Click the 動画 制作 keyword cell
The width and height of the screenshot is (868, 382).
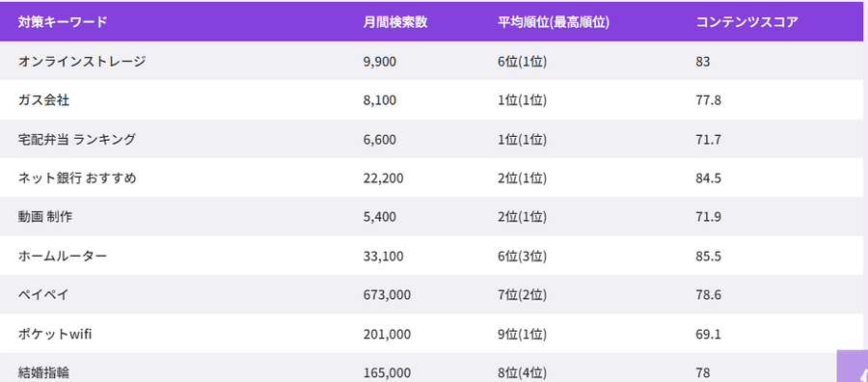pos(44,217)
